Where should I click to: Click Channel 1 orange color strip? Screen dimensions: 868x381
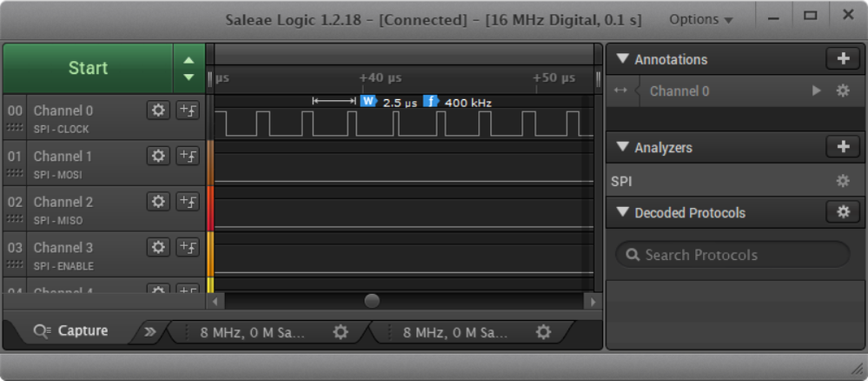(209, 163)
